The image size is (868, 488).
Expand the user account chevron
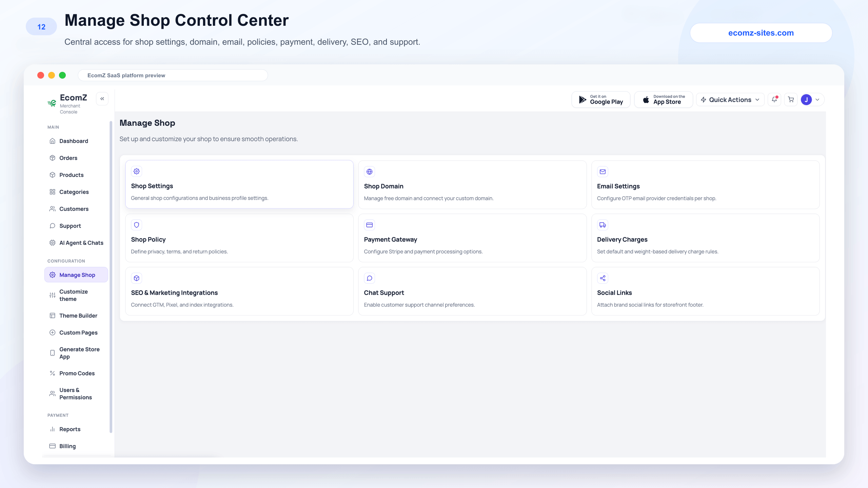tap(817, 100)
